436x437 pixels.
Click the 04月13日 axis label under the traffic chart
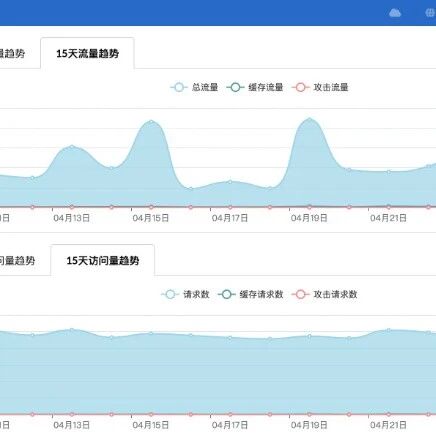72,218
